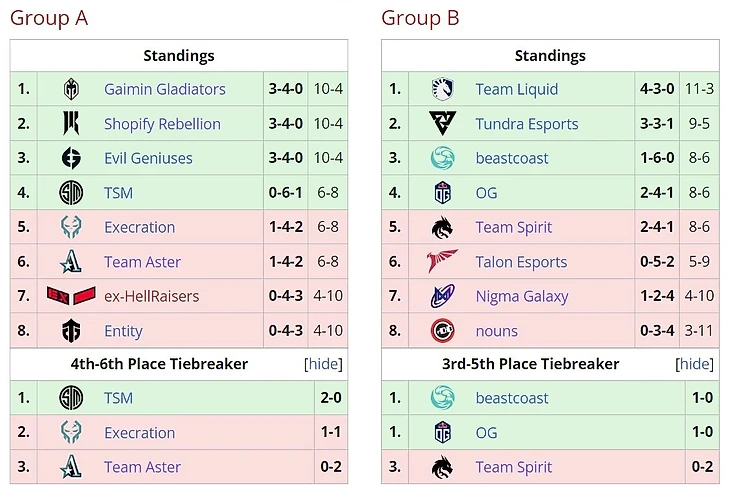
Task: Open the Team Spirit link in Group B standings
Action: pyautogui.click(x=514, y=227)
